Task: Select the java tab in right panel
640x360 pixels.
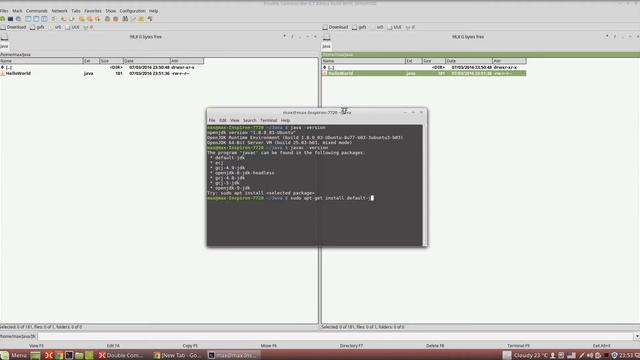Action: coord(327,46)
